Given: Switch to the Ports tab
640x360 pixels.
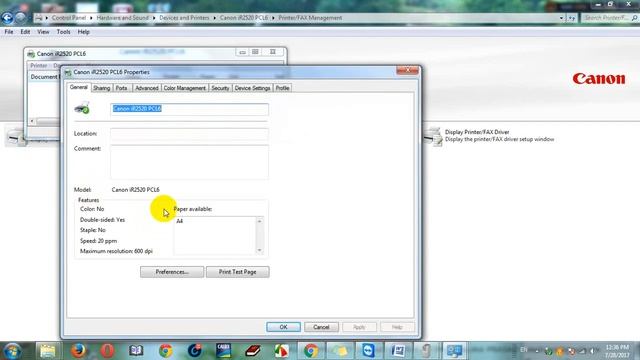Looking at the screenshot, I should [x=122, y=88].
